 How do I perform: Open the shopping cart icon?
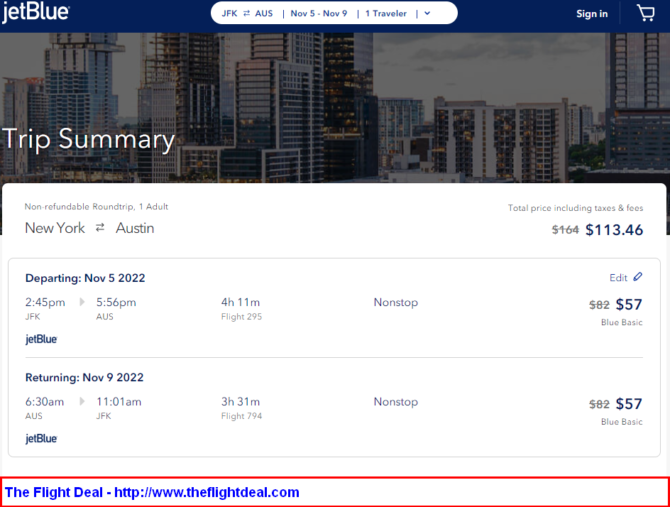click(x=646, y=13)
